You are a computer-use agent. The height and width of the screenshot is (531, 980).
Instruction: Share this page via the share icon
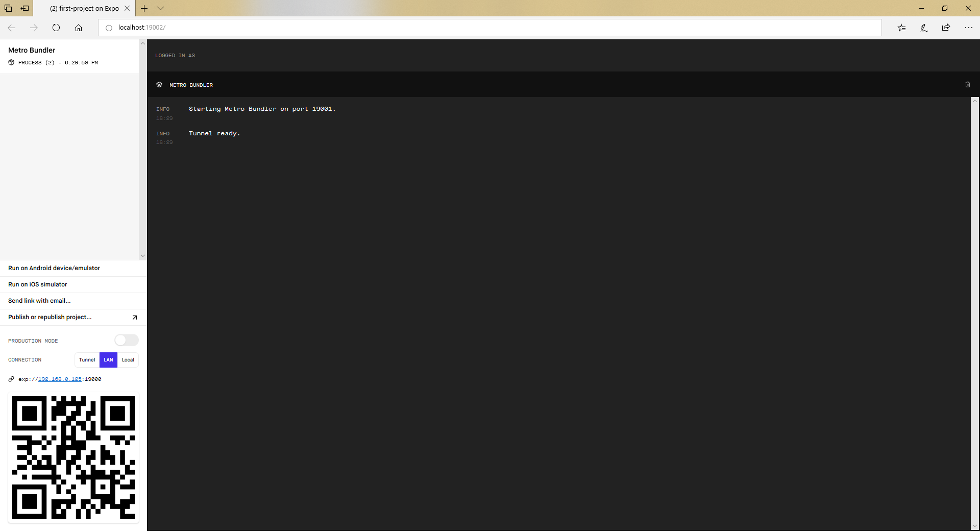click(x=946, y=28)
